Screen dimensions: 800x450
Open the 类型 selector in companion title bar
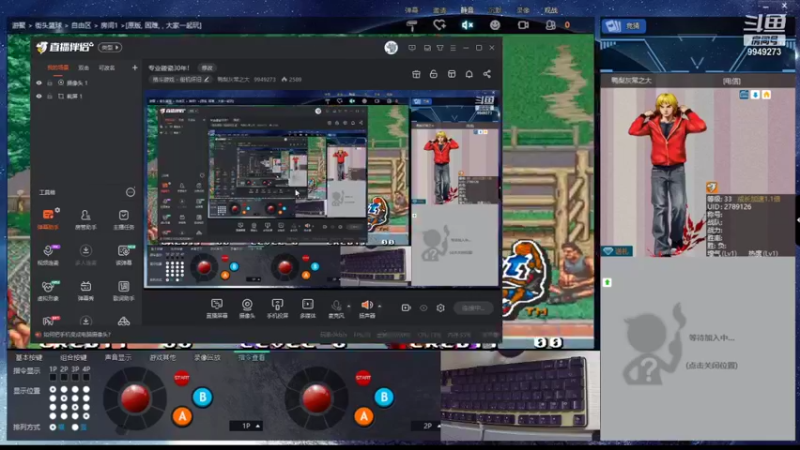pyautogui.click(x=110, y=47)
